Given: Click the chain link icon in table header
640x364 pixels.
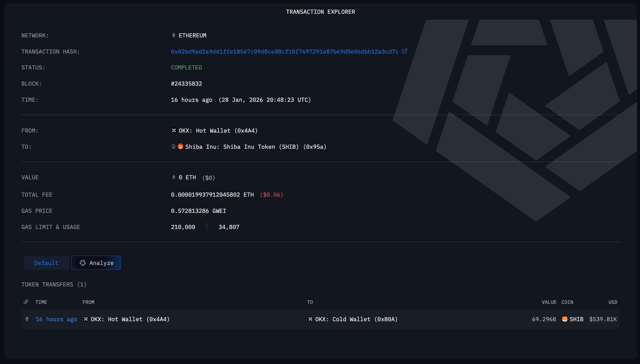Looking at the screenshot, I should (26, 302).
